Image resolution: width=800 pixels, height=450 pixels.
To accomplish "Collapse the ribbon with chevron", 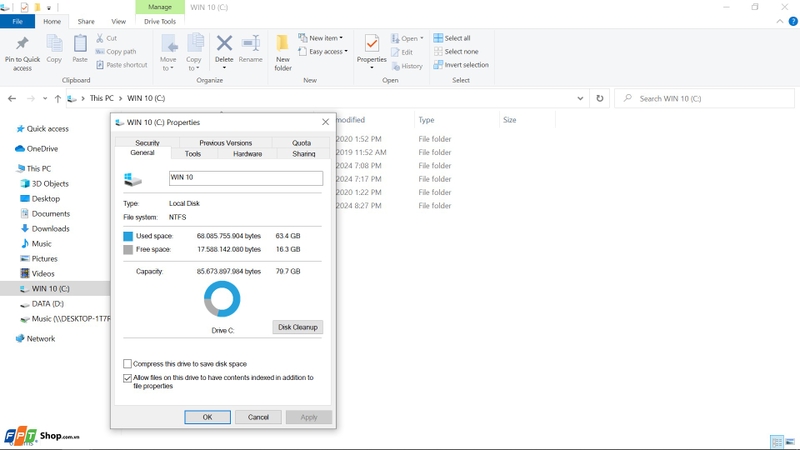I will (780, 21).
